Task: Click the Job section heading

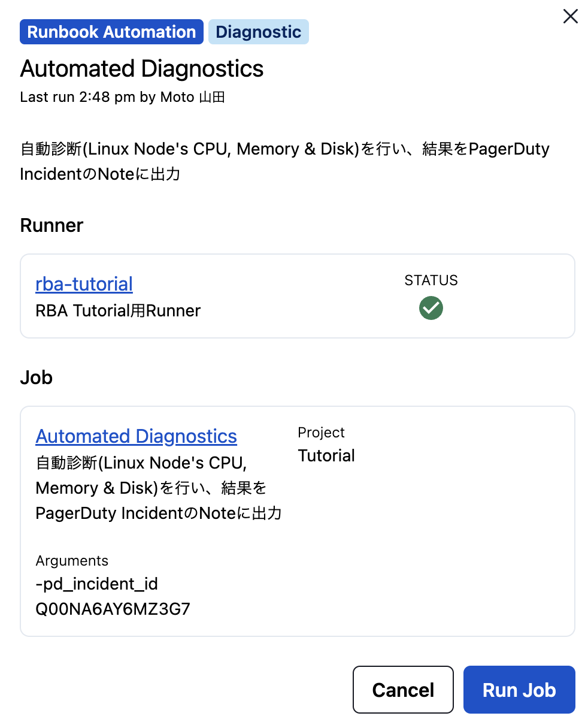Action: (x=37, y=377)
